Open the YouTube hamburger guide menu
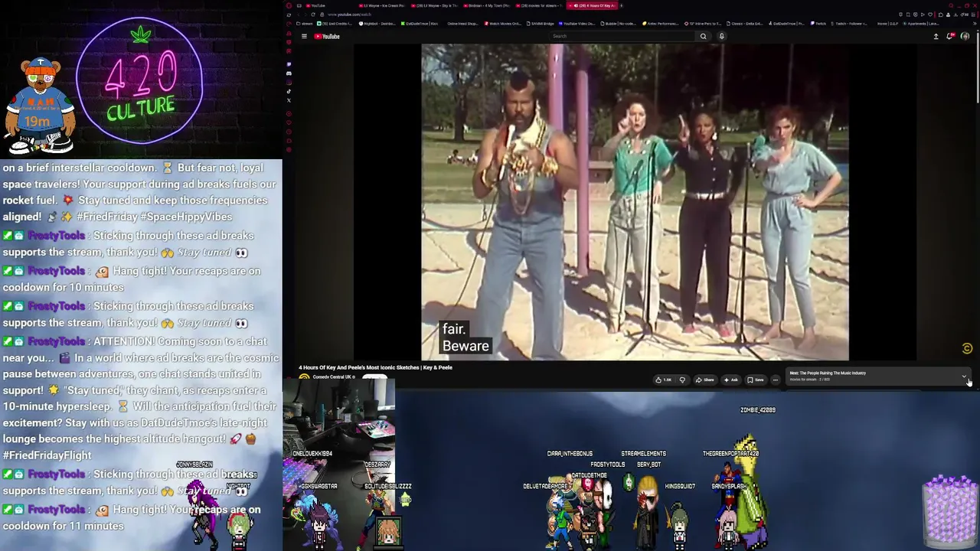This screenshot has width=980, height=551. click(x=304, y=36)
